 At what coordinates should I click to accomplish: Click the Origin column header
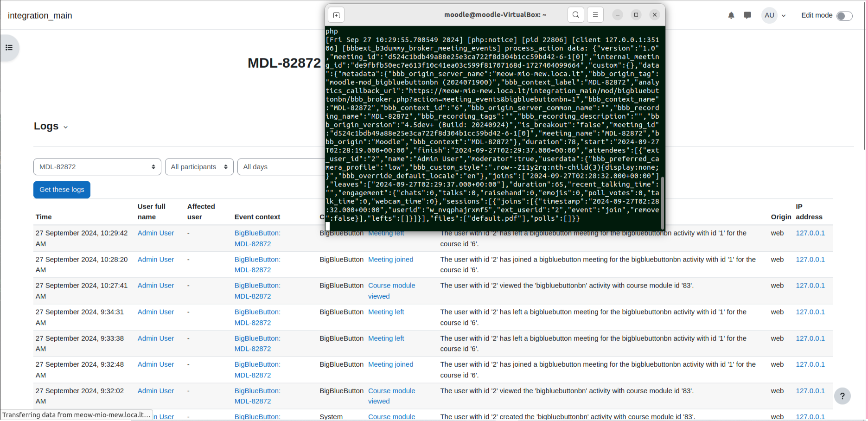coord(781,217)
